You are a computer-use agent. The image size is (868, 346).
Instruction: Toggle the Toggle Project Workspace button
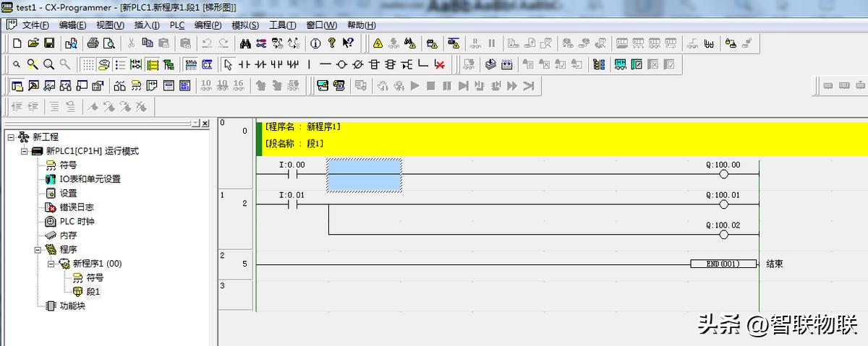click(17, 85)
